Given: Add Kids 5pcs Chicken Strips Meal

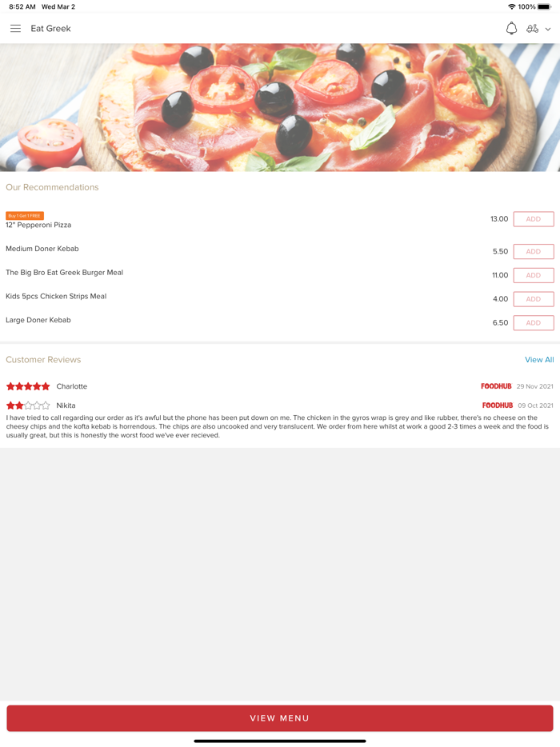Looking at the screenshot, I should pos(534,299).
